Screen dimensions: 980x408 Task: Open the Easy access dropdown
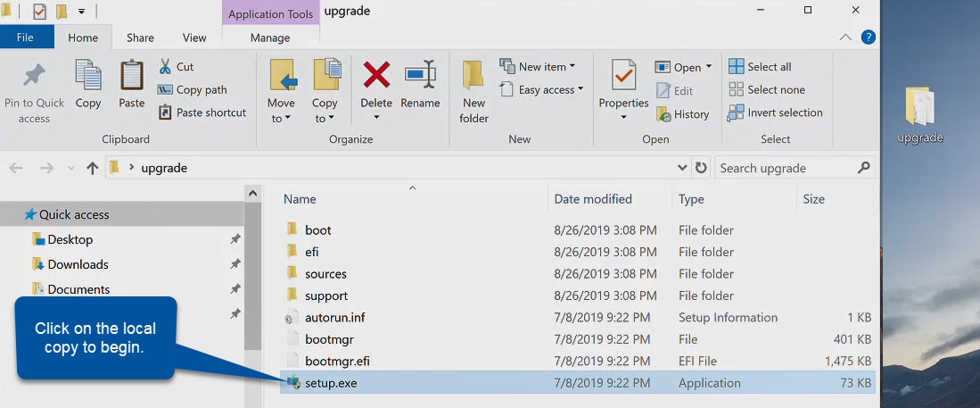(580, 89)
